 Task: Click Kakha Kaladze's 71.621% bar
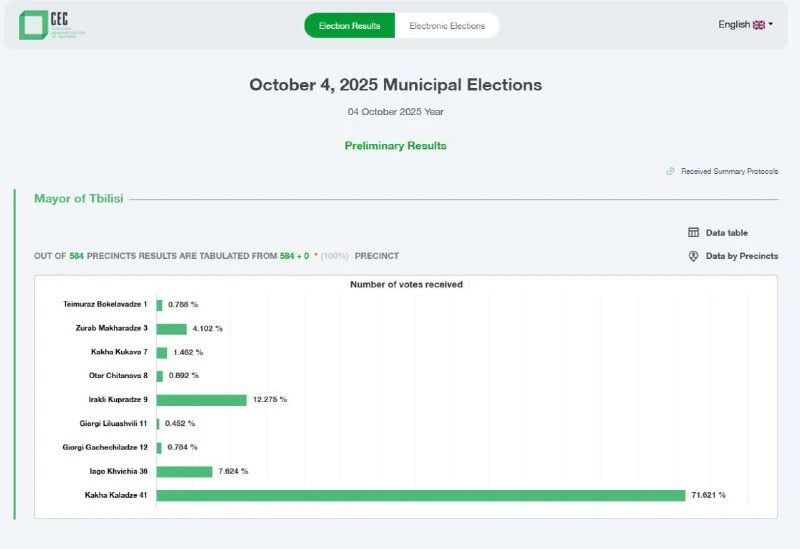pyautogui.click(x=420, y=495)
